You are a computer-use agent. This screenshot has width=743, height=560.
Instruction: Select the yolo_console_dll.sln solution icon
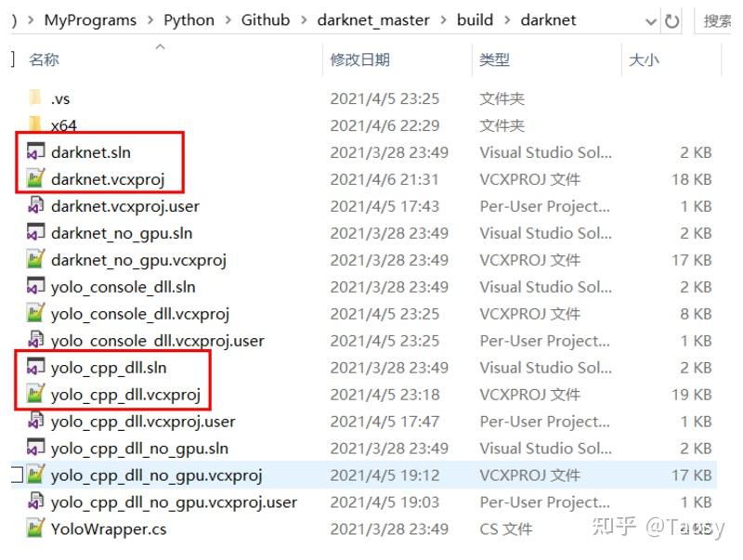33,286
